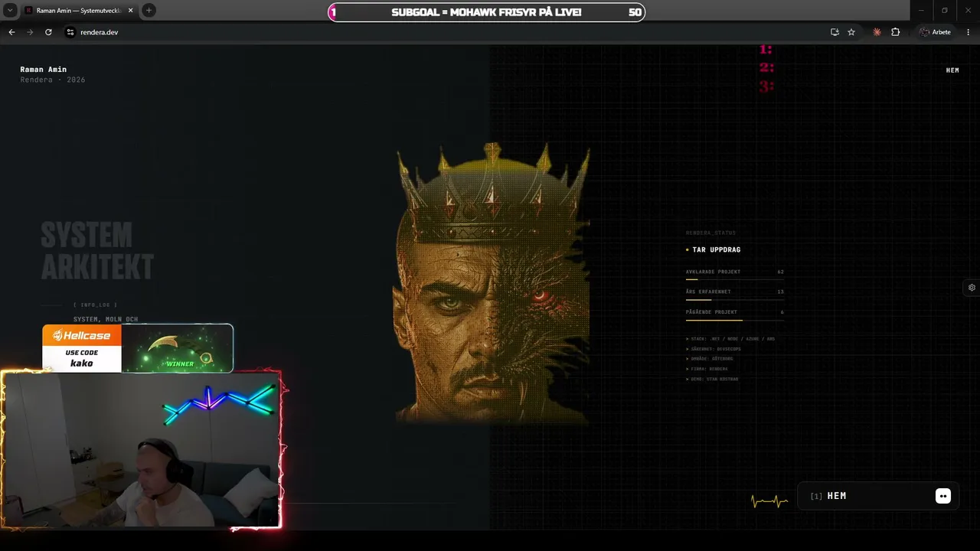Focus the address bar showing rendera.dev
Image resolution: width=980 pixels, height=551 pixels.
444,32
